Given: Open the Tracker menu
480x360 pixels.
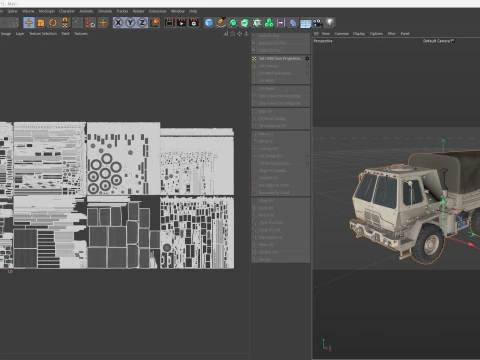Looking at the screenshot, I should point(122,11).
